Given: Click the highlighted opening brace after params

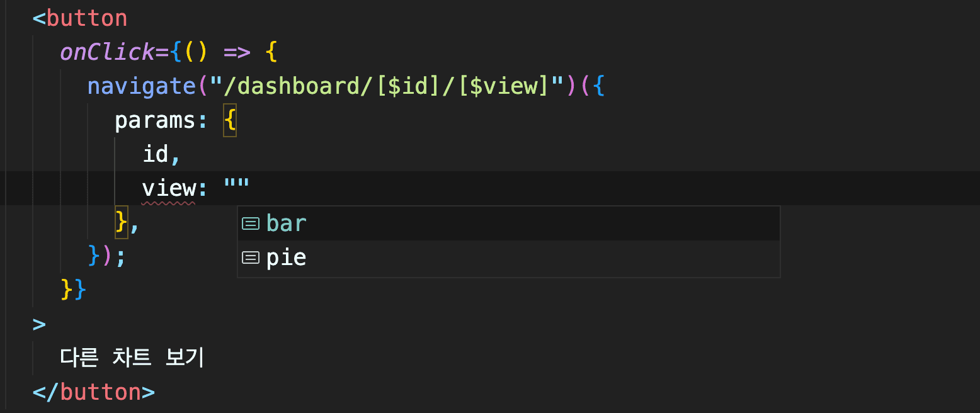Looking at the screenshot, I should tap(230, 120).
